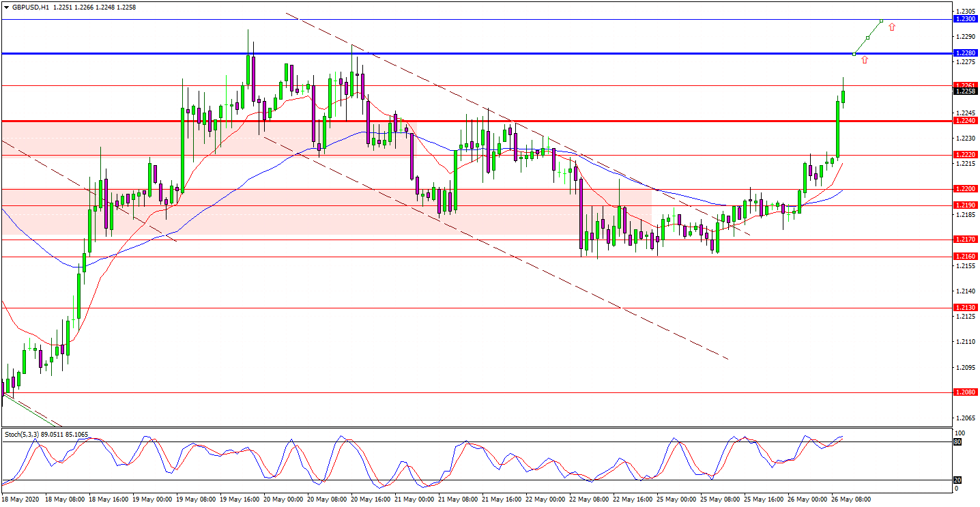Click the stochastic 20 level marker
This screenshot has height=507, width=980.
point(957,480)
